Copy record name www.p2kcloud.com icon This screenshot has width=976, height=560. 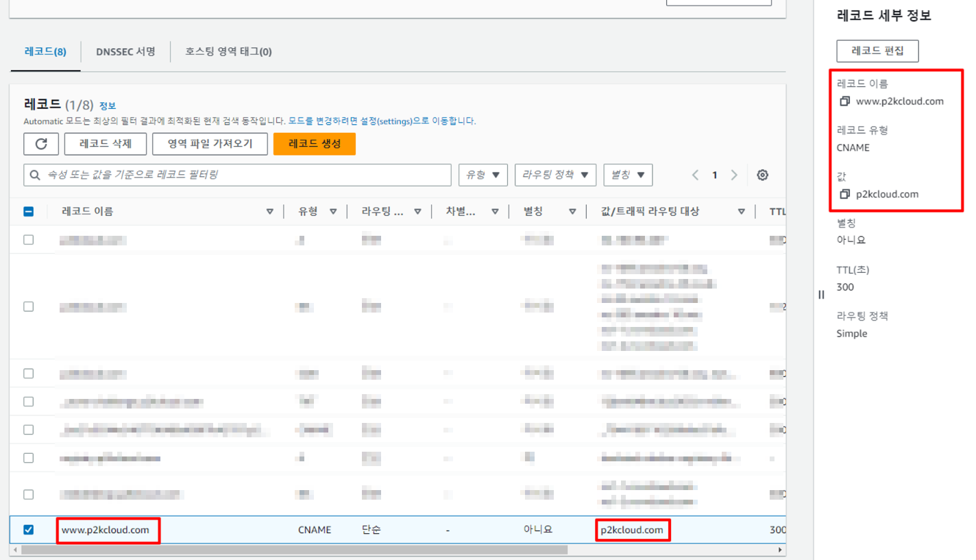(x=844, y=101)
